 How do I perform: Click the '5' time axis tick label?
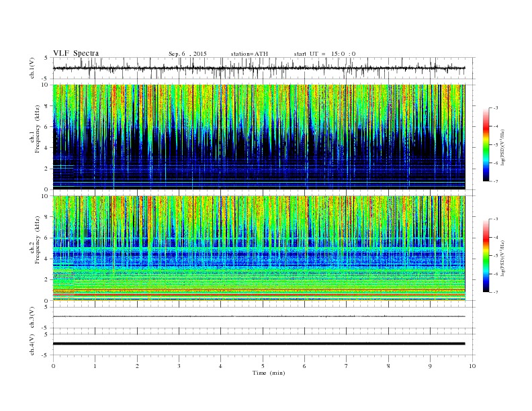tap(263, 366)
